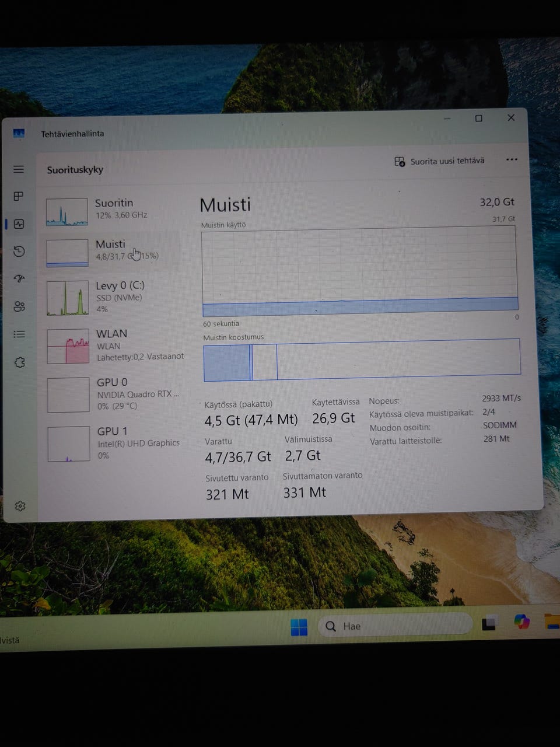Click the 281 Mt hardware reserved value
Screen dimensions: 560x747
click(x=496, y=439)
